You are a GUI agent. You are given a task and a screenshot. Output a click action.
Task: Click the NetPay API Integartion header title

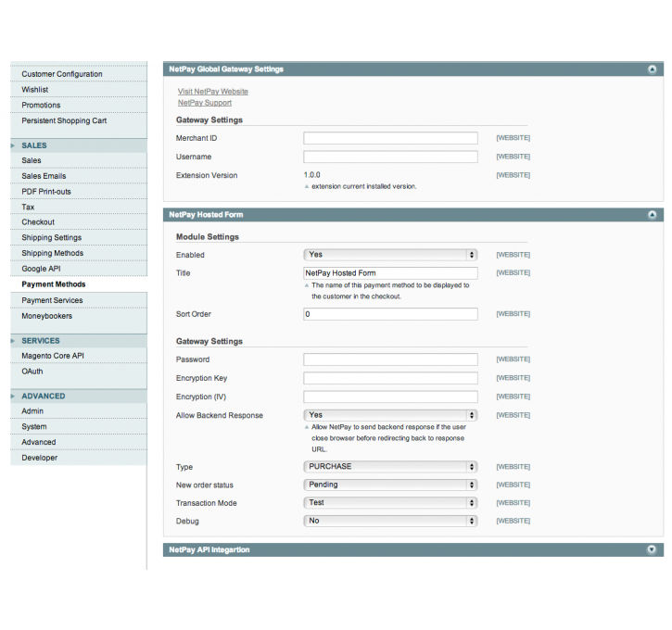click(209, 550)
